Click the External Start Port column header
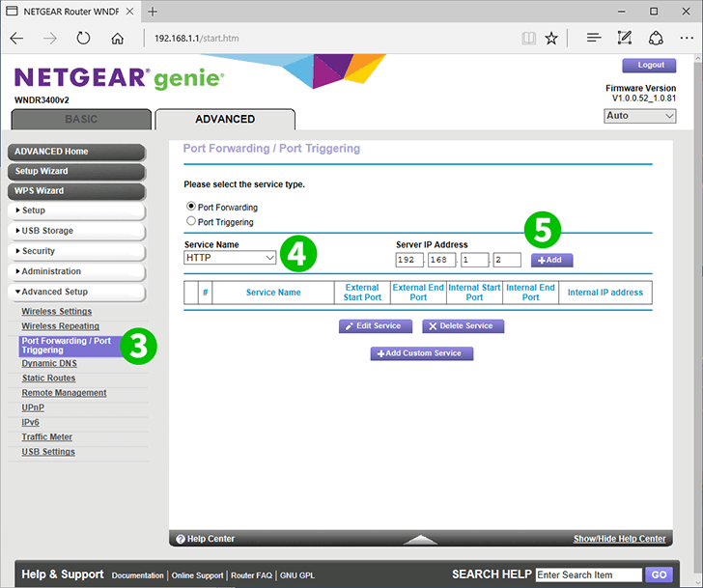 (x=362, y=293)
